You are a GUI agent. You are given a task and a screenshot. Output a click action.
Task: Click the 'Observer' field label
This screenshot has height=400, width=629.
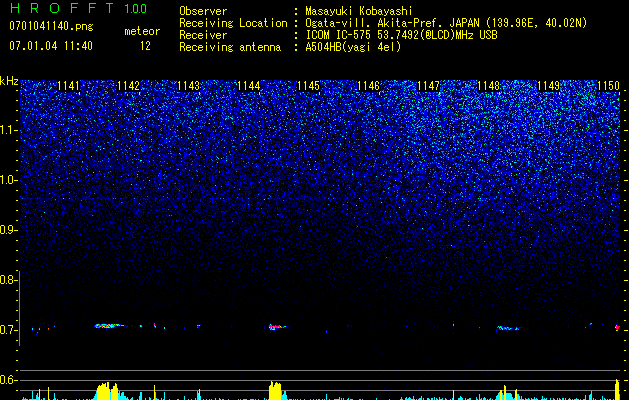coord(203,11)
